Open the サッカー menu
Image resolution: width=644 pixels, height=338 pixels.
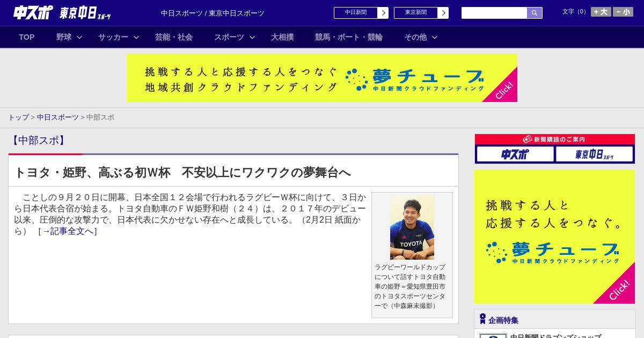point(113,37)
